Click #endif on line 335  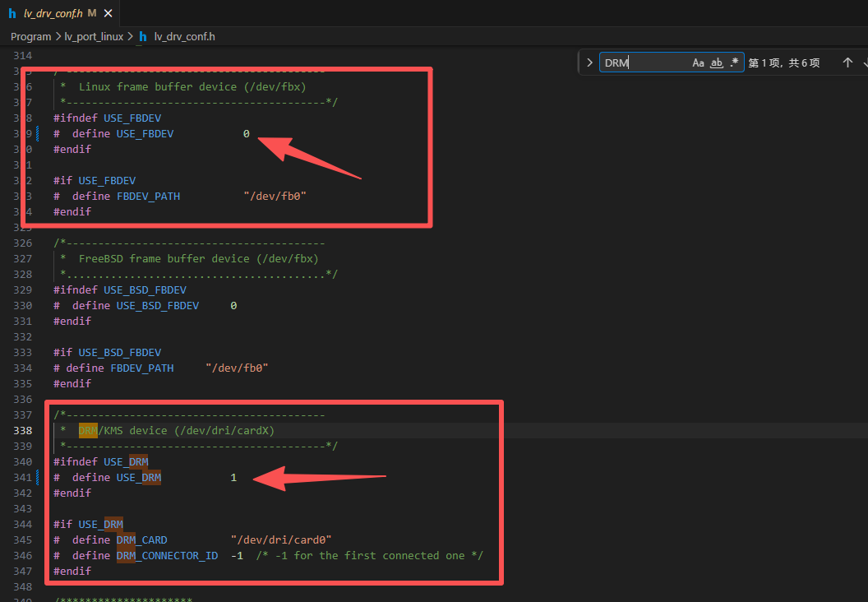point(72,384)
